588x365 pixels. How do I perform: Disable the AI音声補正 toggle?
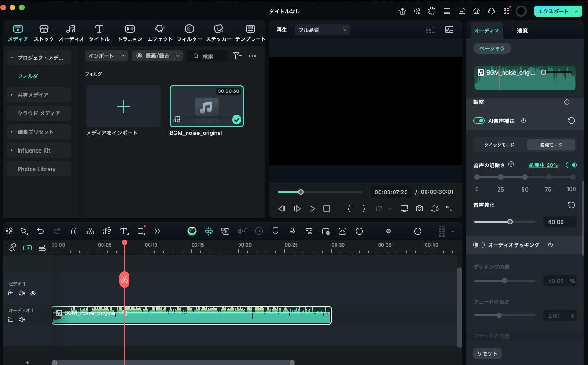pyautogui.click(x=478, y=121)
